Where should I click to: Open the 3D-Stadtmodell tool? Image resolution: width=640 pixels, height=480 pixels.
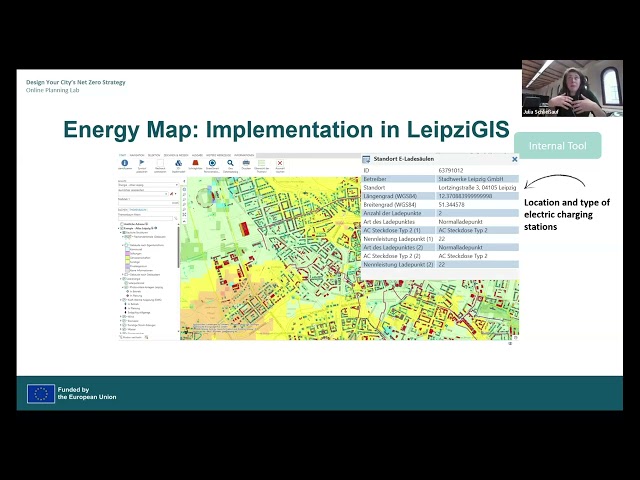click(x=178, y=163)
